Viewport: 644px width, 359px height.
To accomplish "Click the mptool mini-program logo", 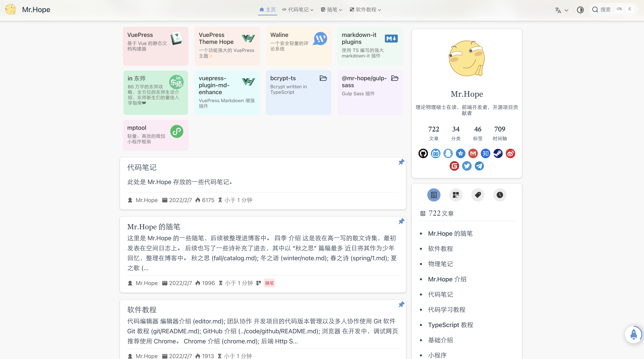I will tap(177, 131).
